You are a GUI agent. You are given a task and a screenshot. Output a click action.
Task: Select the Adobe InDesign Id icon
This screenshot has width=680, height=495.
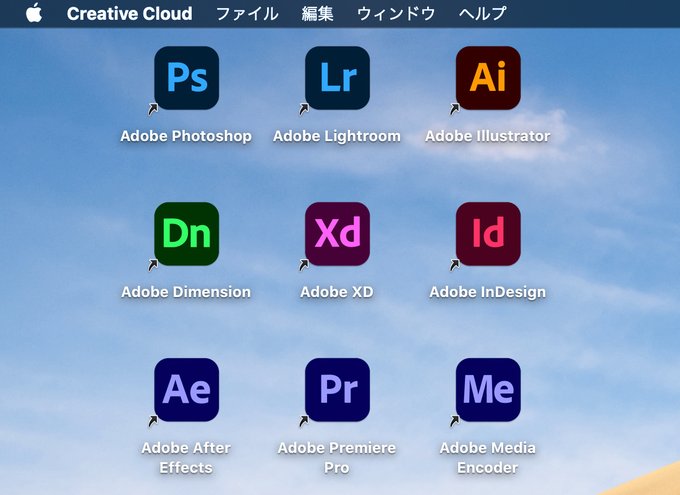[x=488, y=234]
